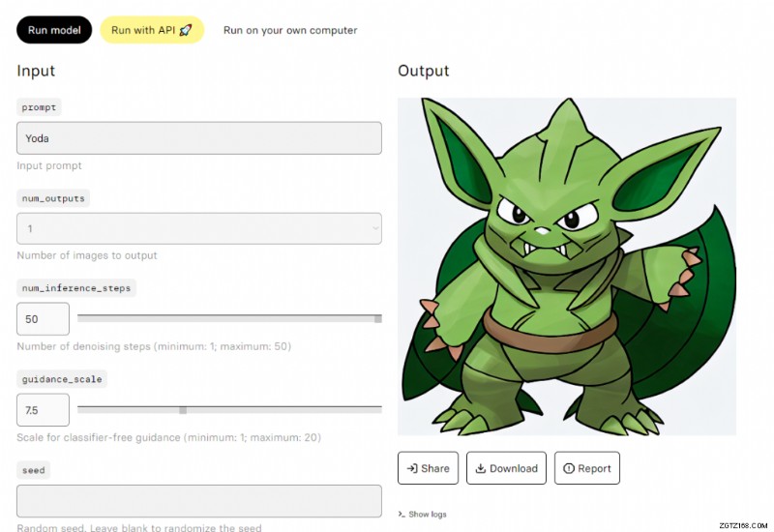The height and width of the screenshot is (532, 774).
Task: Open Run on your own computer tab
Action: pyautogui.click(x=290, y=30)
